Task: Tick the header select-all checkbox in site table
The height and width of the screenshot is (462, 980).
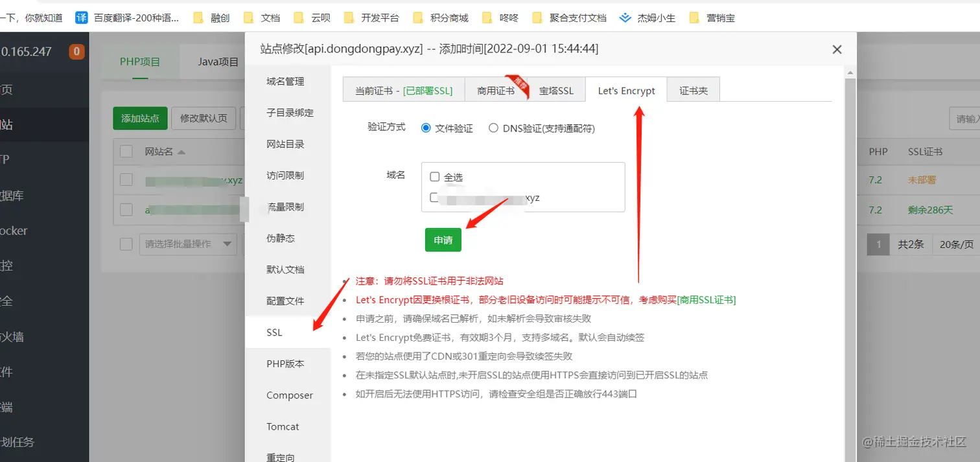Action: pyautogui.click(x=126, y=152)
